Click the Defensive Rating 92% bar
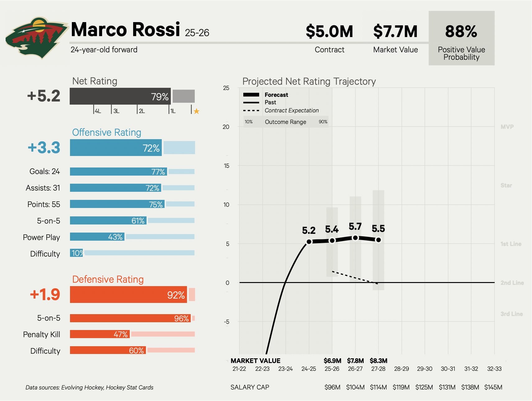This screenshot has width=532, height=401. (128, 295)
